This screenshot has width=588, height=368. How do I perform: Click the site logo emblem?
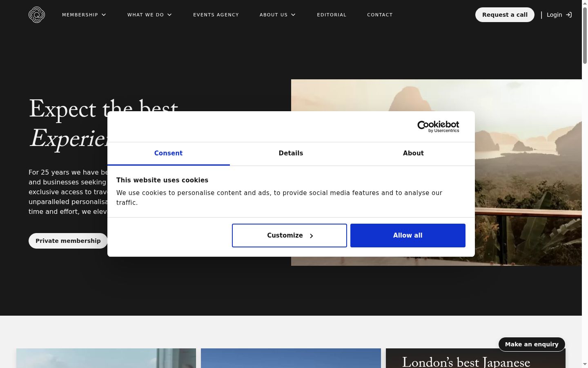[x=37, y=15]
